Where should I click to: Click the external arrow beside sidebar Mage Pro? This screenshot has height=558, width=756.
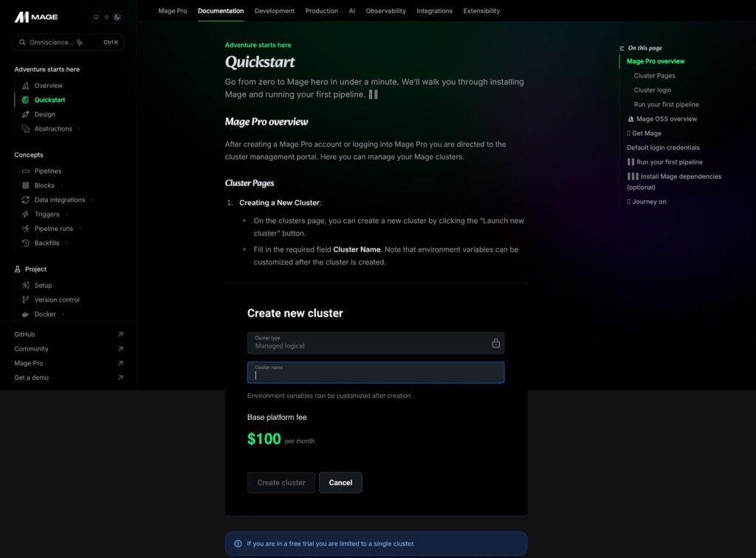[120, 363]
